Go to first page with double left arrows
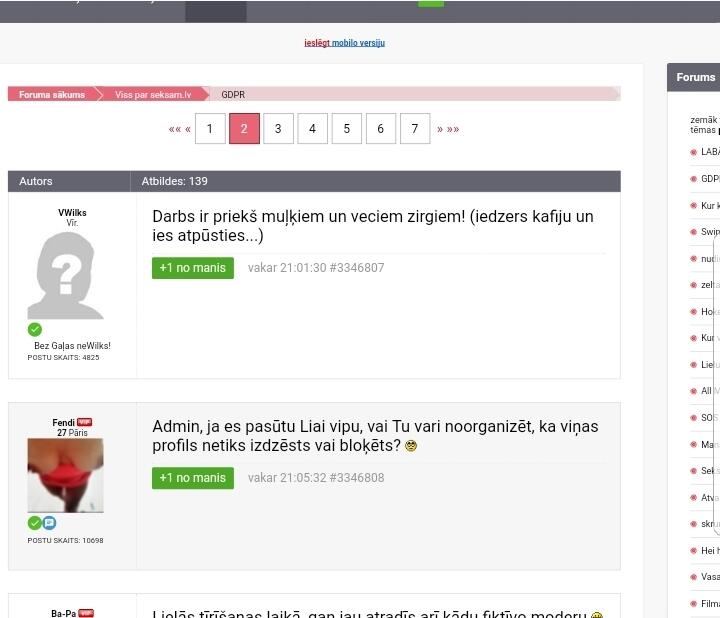720x618 pixels. coord(175,129)
